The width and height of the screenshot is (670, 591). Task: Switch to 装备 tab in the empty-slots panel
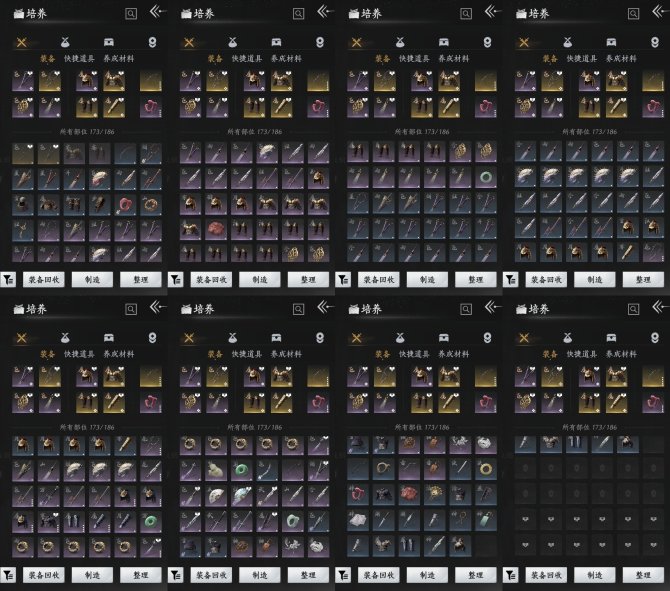pos(550,354)
